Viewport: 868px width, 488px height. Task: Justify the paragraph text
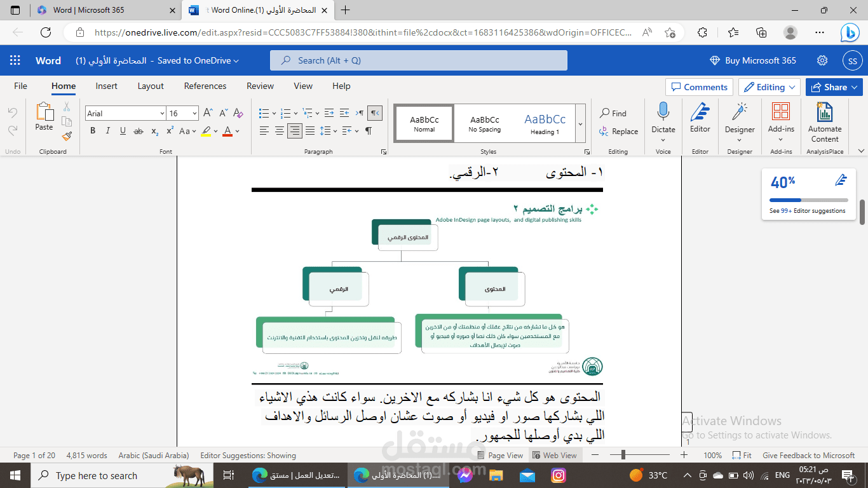click(x=310, y=131)
